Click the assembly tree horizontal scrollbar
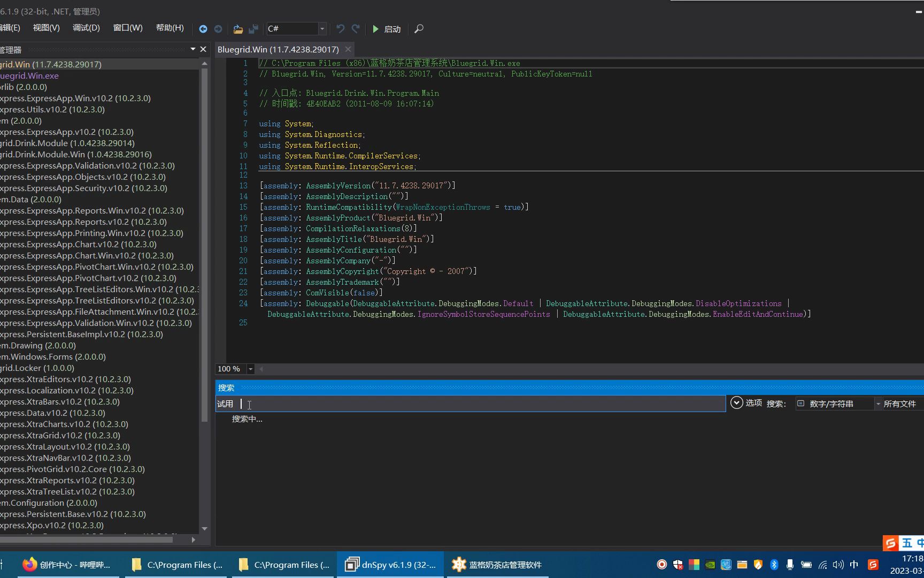 87,540
